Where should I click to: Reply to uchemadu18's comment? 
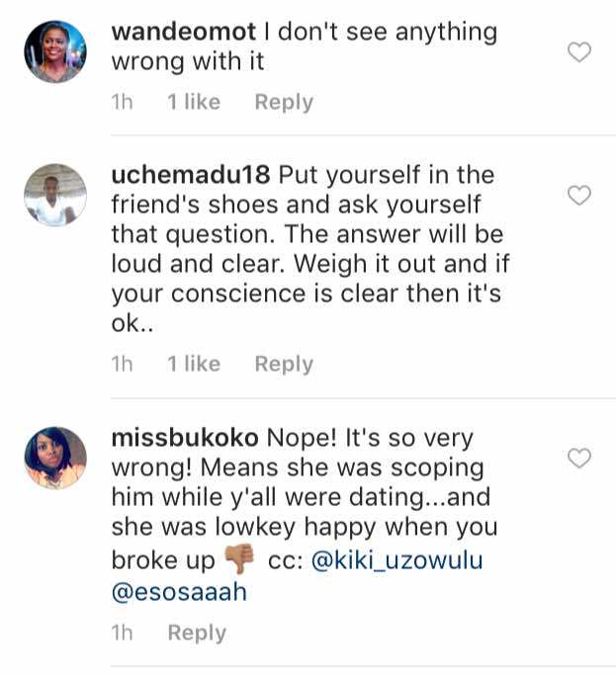[x=284, y=364]
